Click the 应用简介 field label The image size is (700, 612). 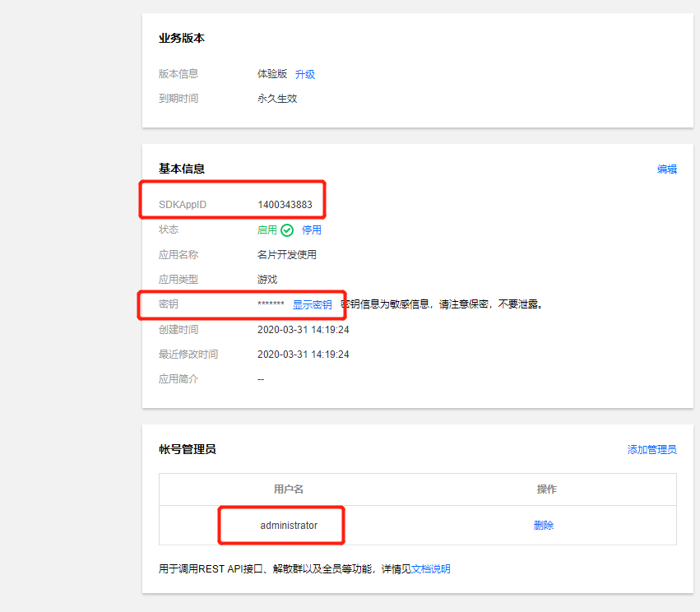[178, 379]
